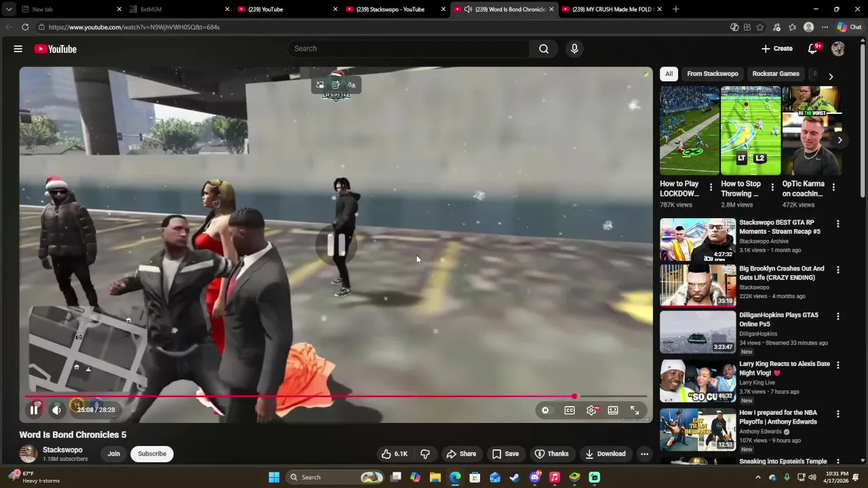Save the video to a playlist
This screenshot has width=868, height=488.
click(505, 454)
